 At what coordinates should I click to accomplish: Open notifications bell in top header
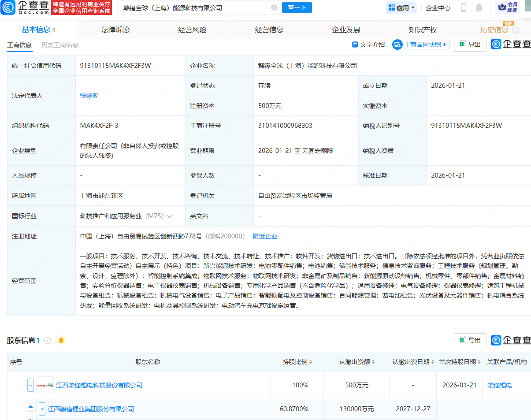point(479,7)
